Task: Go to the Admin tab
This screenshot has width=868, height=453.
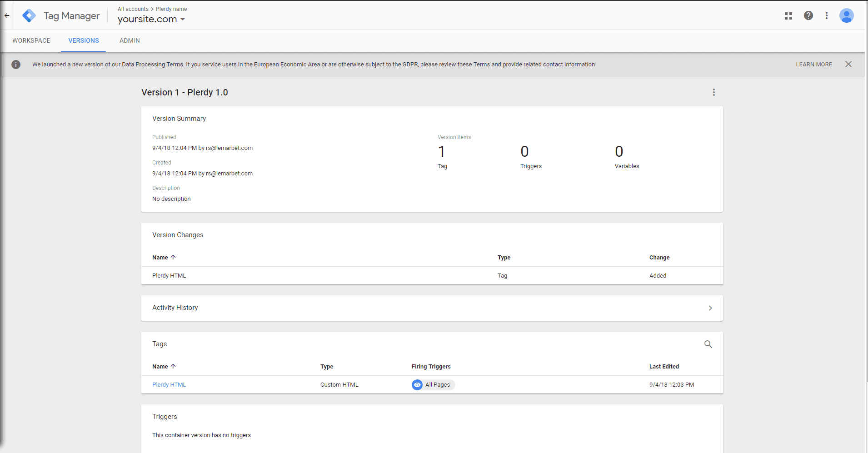Action: [130, 40]
